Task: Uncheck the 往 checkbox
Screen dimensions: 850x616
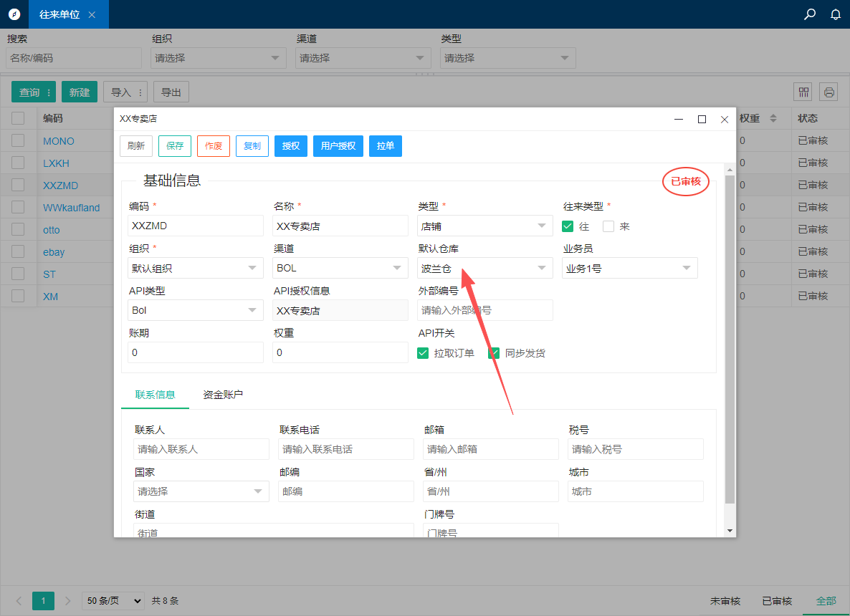Action: (568, 226)
